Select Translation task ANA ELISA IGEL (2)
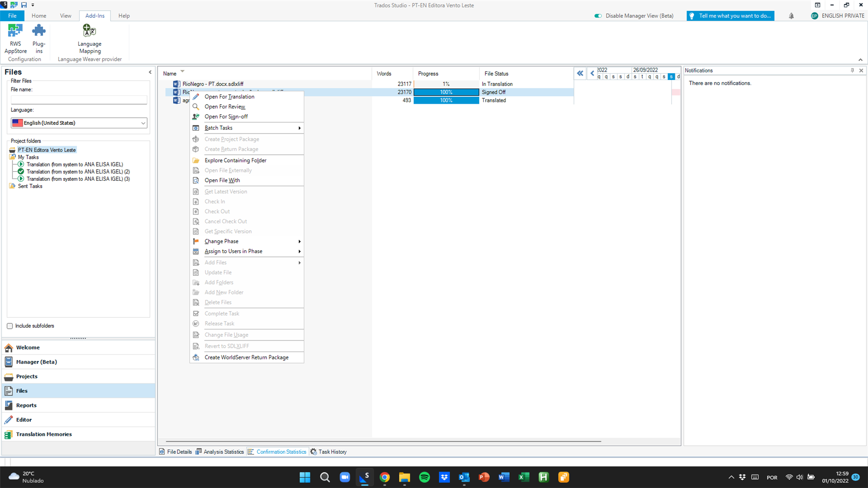Image resolution: width=868 pixels, height=488 pixels. click(78, 172)
